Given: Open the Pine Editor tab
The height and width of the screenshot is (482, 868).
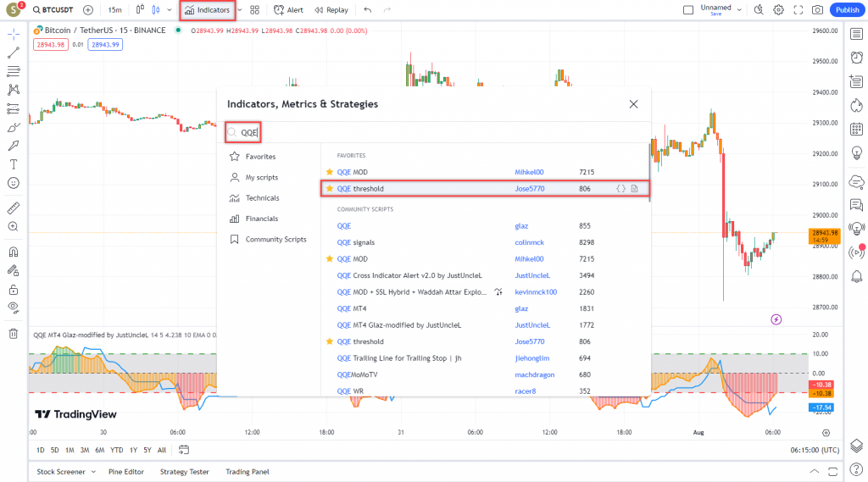Looking at the screenshot, I should coord(126,472).
